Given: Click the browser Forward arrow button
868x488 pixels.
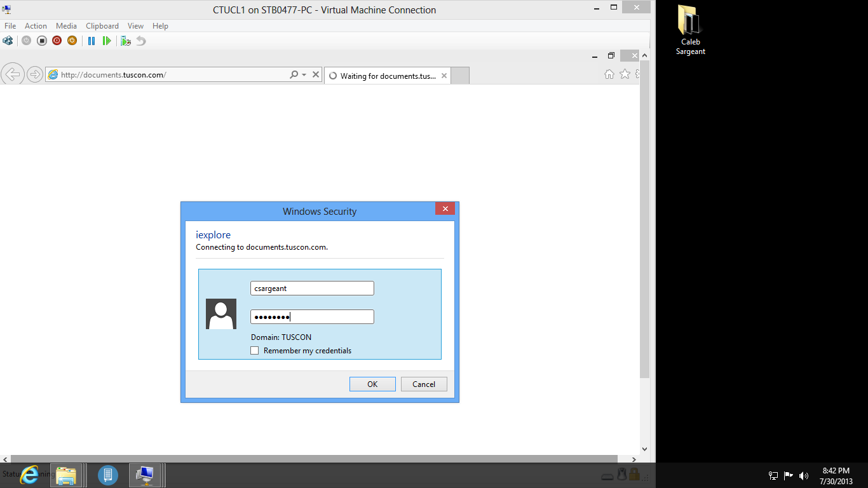Looking at the screenshot, I should point(35,74).
